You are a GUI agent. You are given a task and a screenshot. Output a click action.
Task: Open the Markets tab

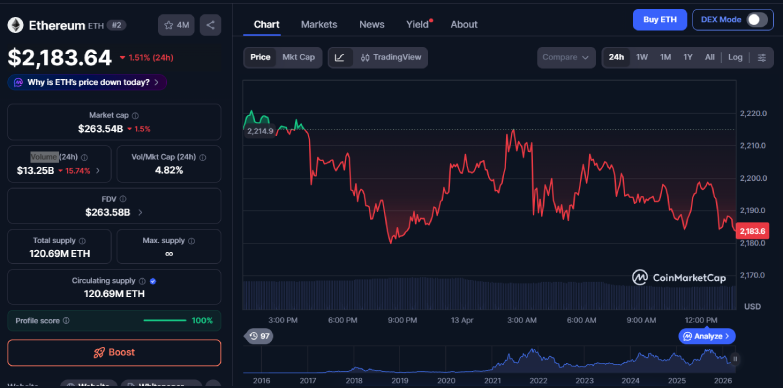[x=319, y=24]
